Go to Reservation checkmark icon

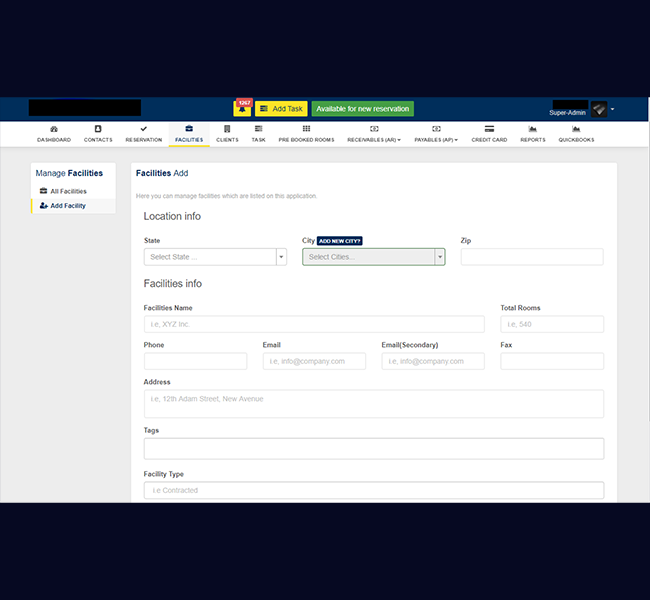[143, 129]
